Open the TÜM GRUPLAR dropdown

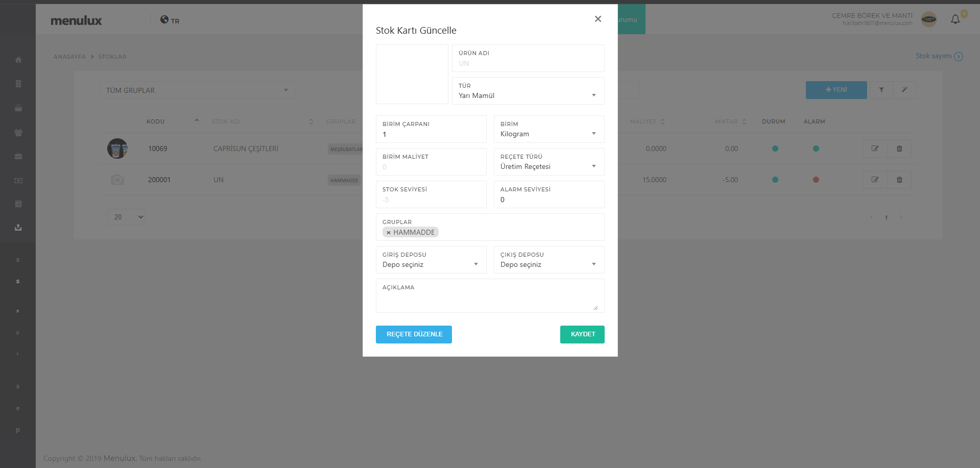point(198,90)
